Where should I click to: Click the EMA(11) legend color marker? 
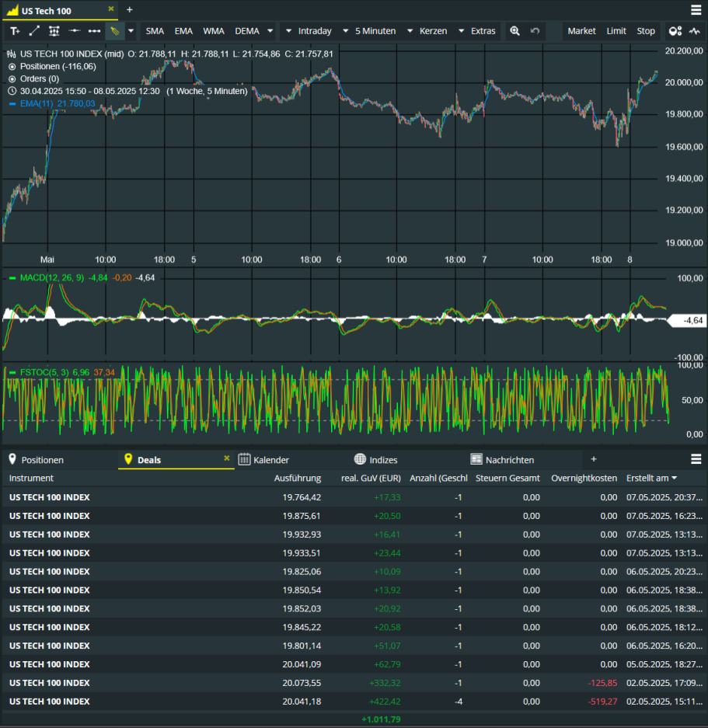(x=12, y=104)
